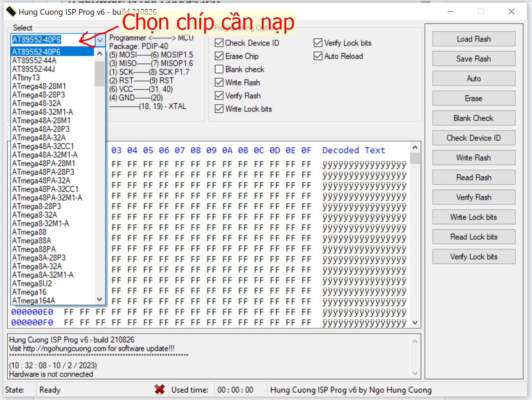Choose ATmega8U2 from the list
Screen dimensions: 532x400
click(x=52, y=284)
